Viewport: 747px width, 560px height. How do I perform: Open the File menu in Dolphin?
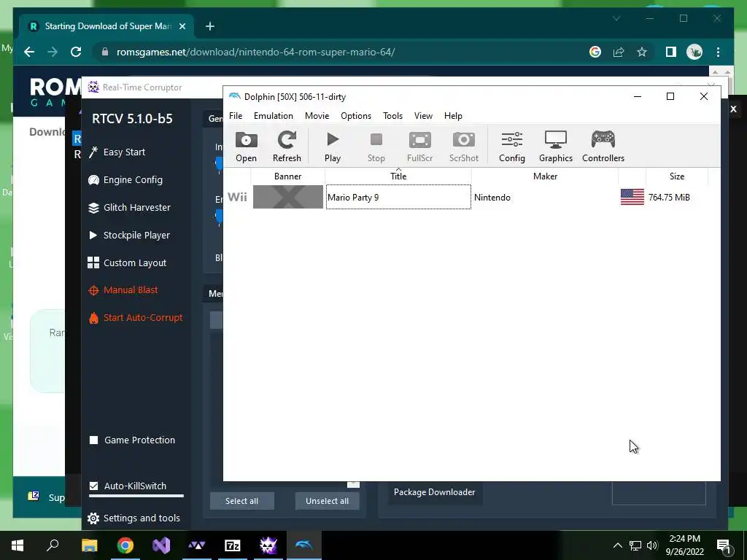click(236, 116)
